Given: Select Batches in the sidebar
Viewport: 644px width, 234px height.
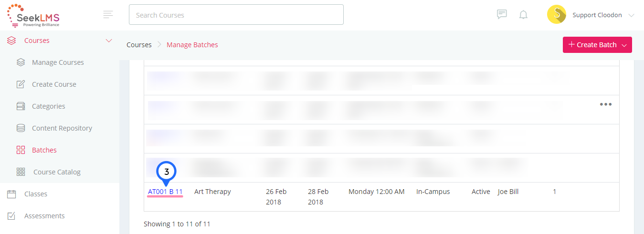Looking at the screenshot, I should pos(44,150).
